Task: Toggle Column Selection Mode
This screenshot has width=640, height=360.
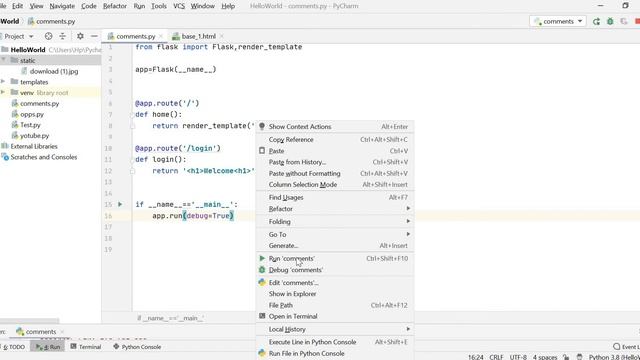Action: [x=335, y=184]
